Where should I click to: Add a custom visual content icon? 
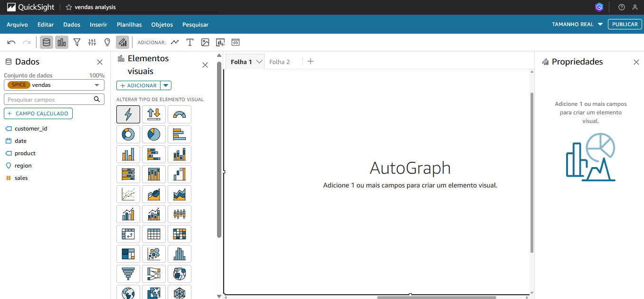[x=220, y=42]
